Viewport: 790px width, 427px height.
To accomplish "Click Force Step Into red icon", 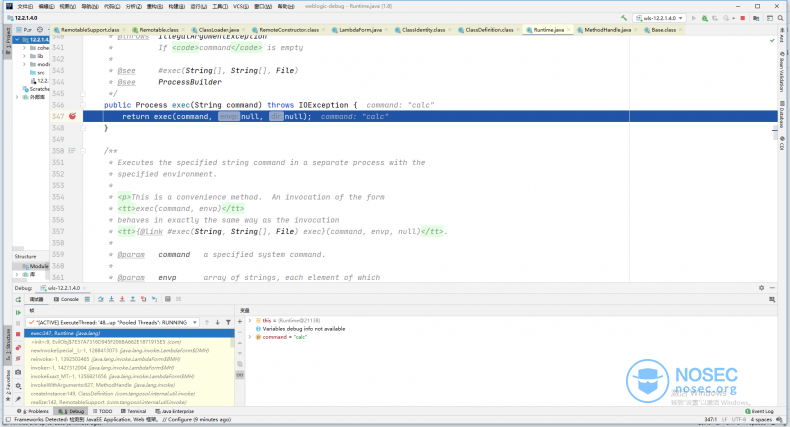I will (122, 299).
